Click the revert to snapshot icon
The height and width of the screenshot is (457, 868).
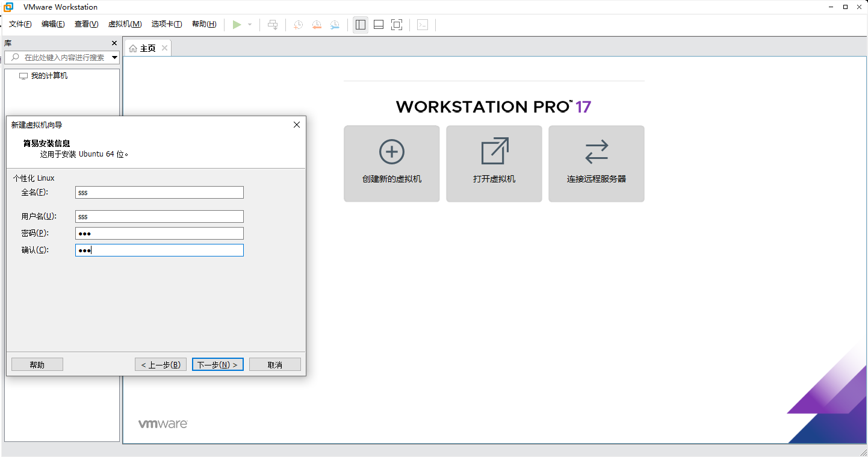(317, 25)
